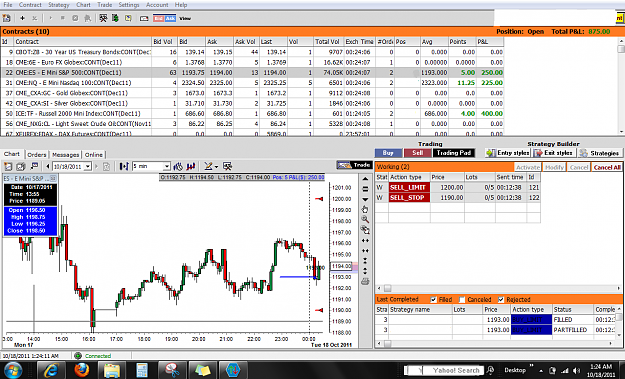The image size is (625, 379).
Task: Open the Trading Pad
Action: coord(454,153)
